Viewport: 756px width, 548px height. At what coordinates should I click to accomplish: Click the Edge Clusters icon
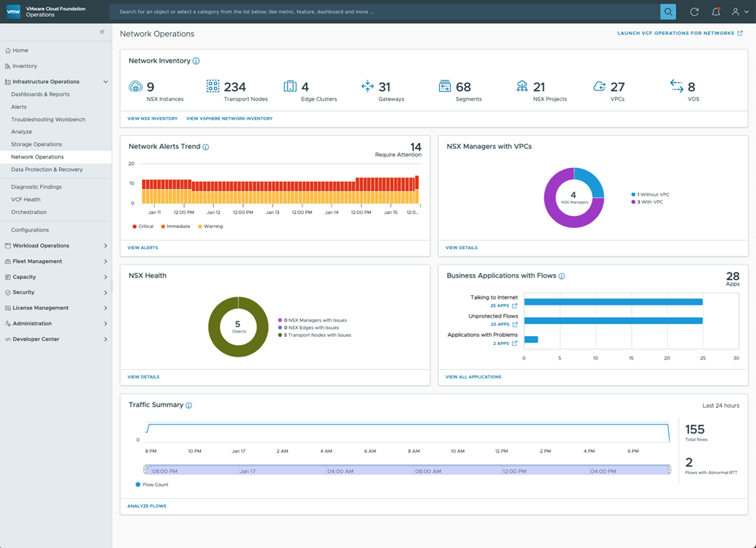point(290,86)
